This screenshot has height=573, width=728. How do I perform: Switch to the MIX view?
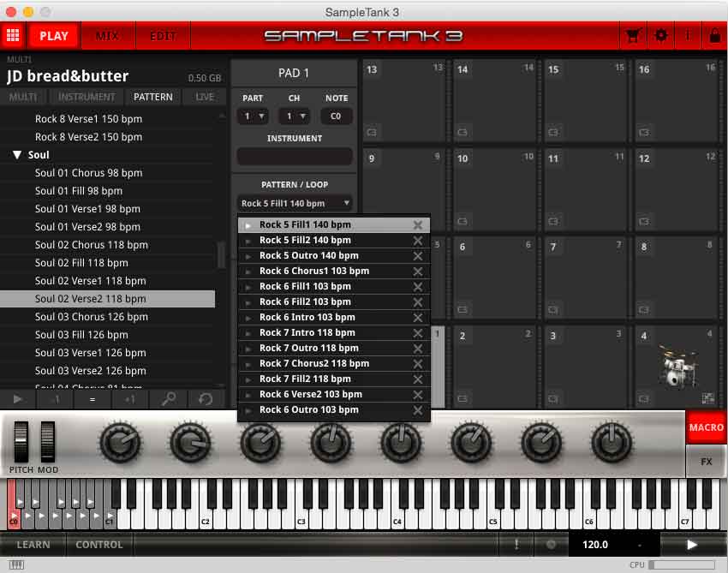pyautogui.click(x=107, y=36)
